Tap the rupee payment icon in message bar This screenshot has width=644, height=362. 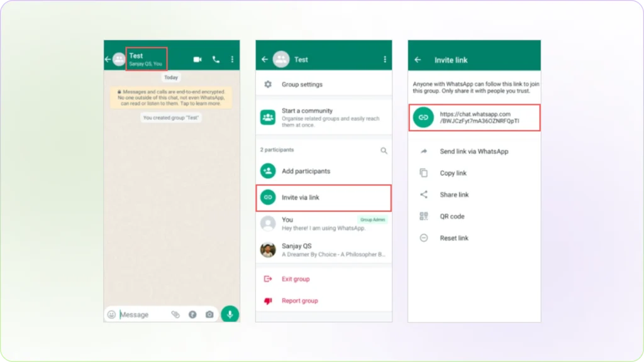(192, 314)
